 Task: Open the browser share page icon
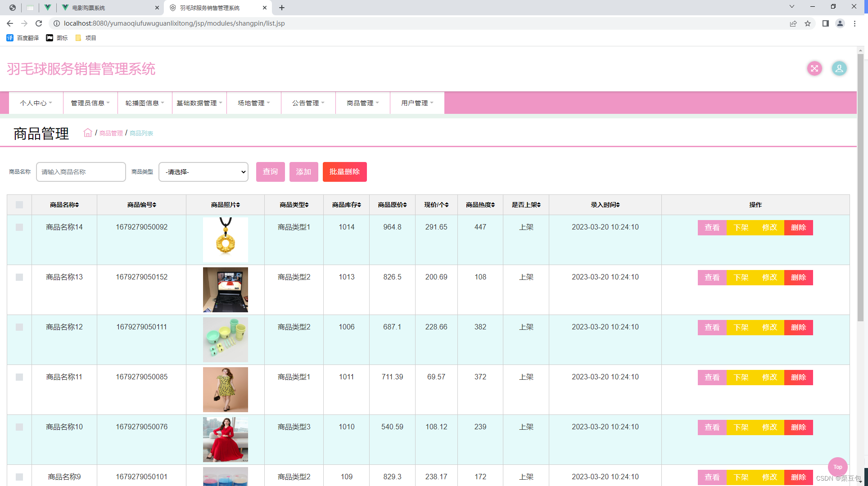[793, 23]
